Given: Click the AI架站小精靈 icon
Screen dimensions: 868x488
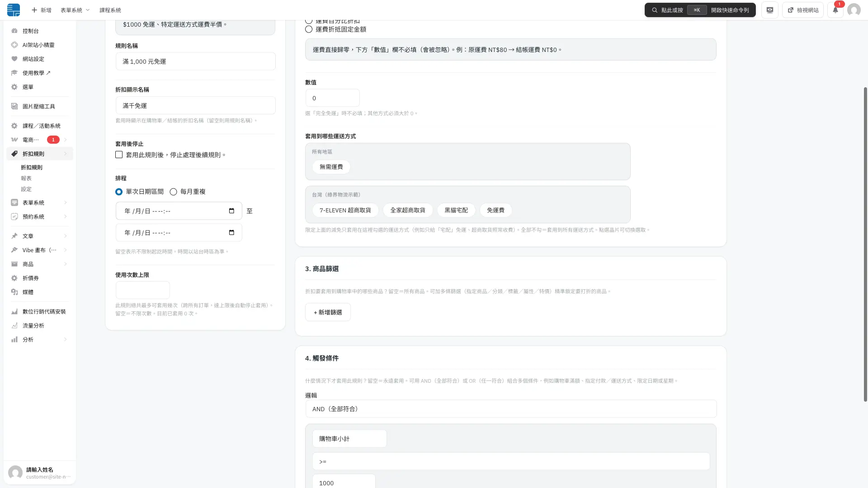Looking at the screenshot, I should pos(14,45).
